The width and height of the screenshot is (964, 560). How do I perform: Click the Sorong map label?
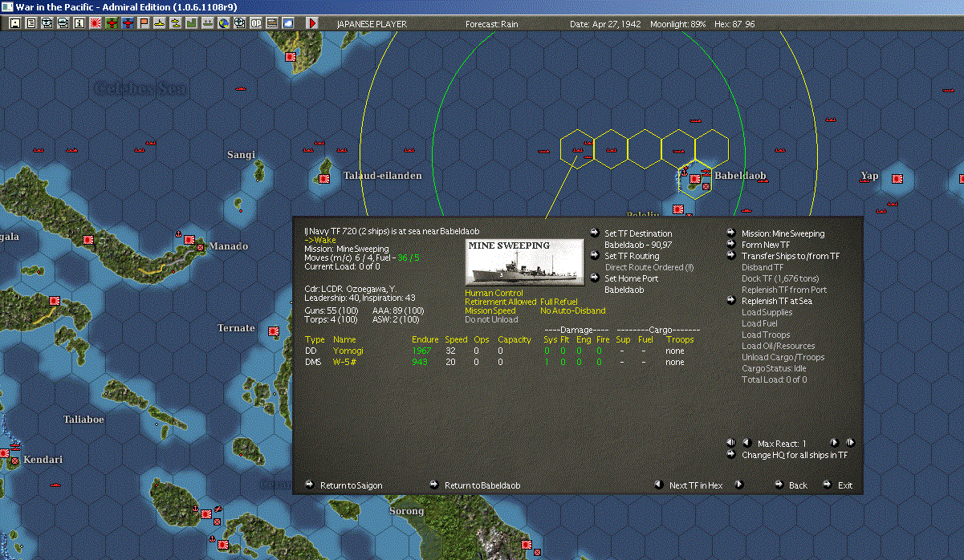pos(406,511)
